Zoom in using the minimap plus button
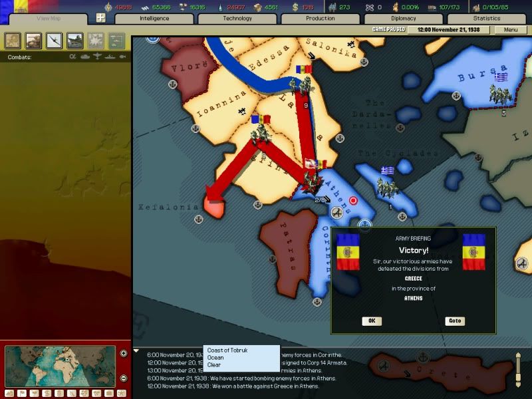The image size is (532, 399). [124, 353]
